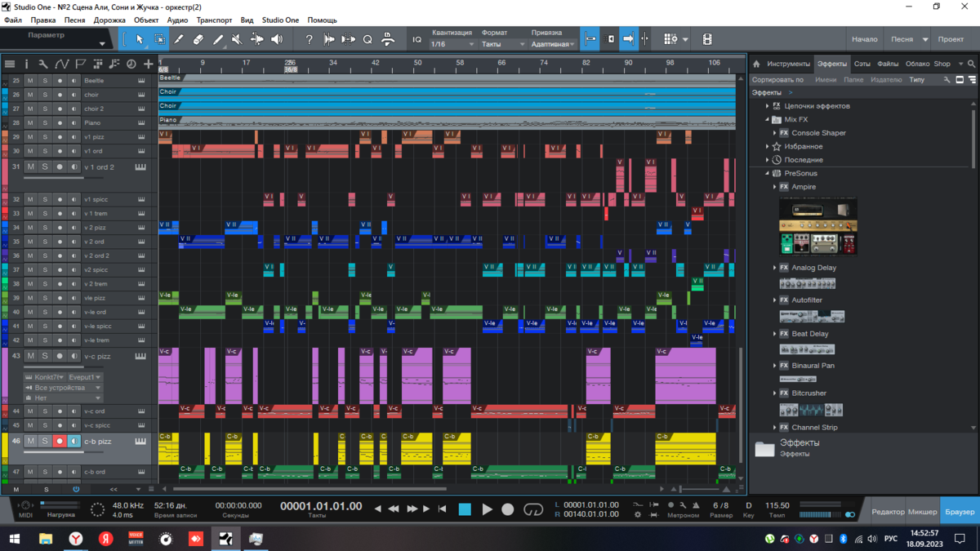Open piano keyboard icon on Piano track 28
Image resolution: width=980 pixels, height=551 pixels.
[141, 123]
